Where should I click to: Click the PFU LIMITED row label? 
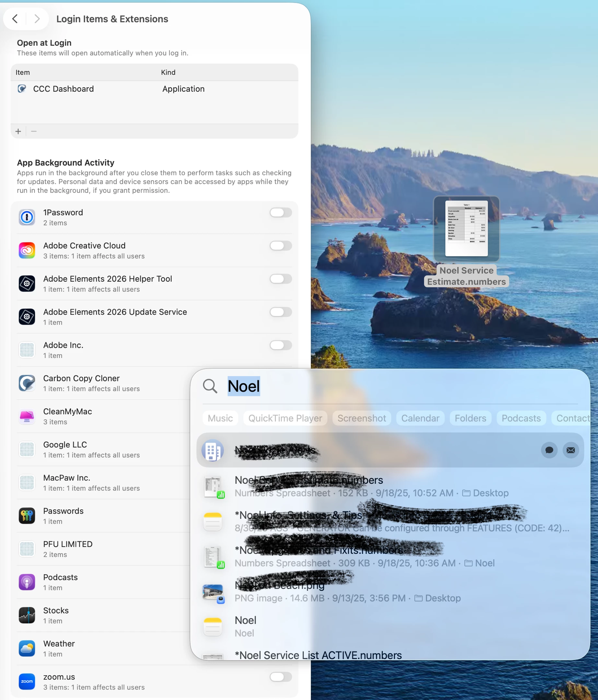[x=68, y=544]
